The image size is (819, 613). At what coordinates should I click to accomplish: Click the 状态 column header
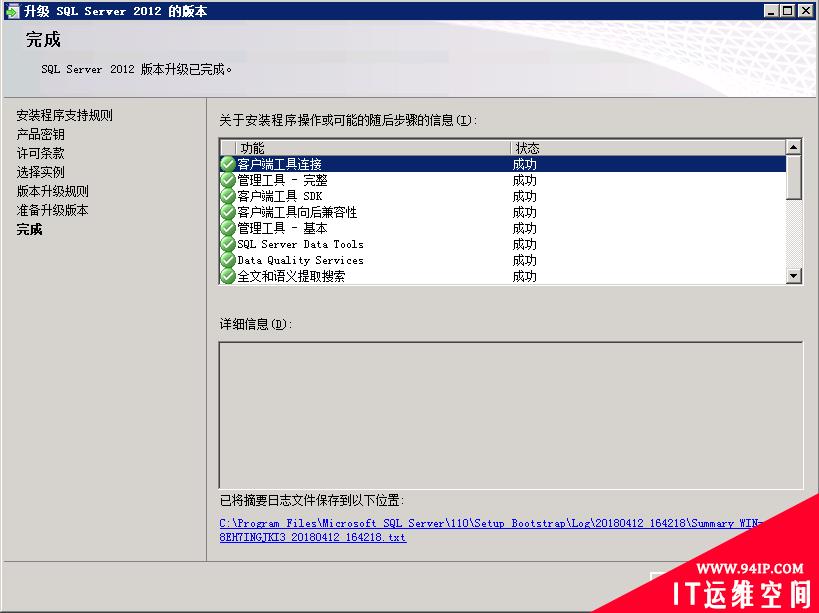(648, 148)
